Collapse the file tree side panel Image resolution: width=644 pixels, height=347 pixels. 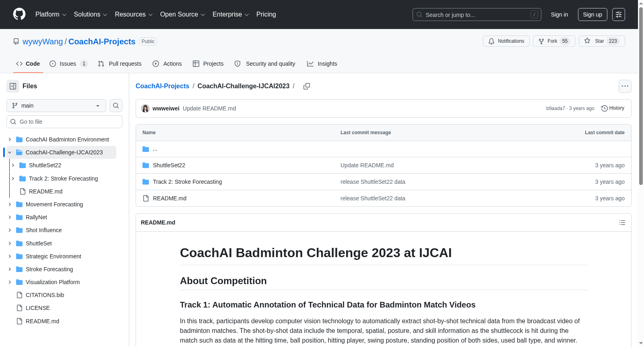click(x=13, y=86)
